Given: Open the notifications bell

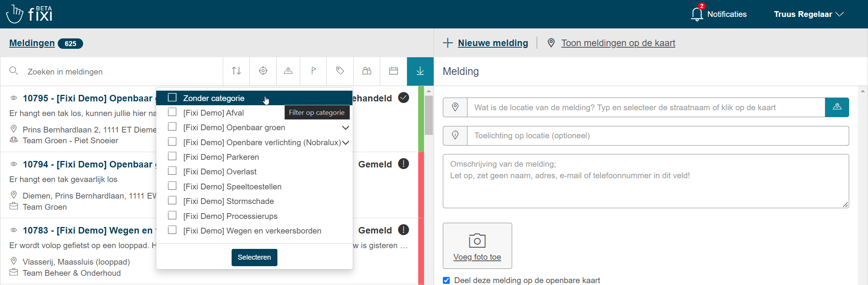Looking at the screenshot, I should click(x=697, y=14).
